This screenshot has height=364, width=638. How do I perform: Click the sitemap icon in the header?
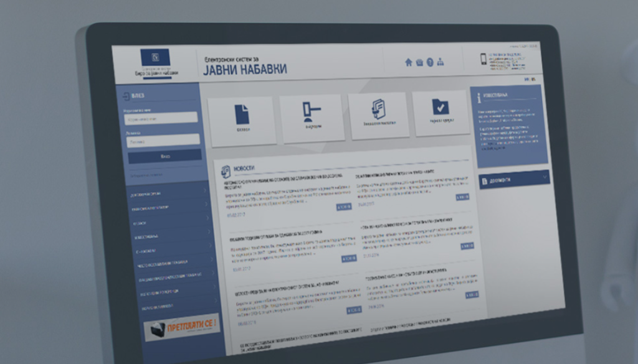pos(440,62)
